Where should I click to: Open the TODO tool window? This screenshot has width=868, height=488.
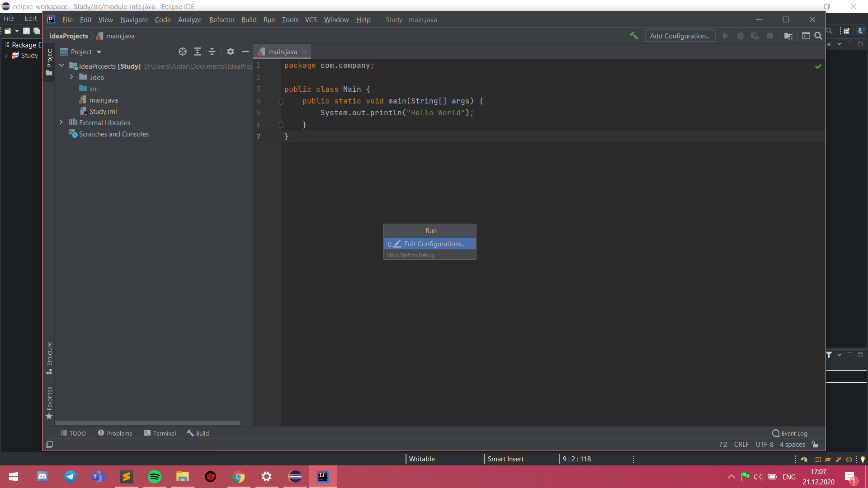[x=73, y=433]
